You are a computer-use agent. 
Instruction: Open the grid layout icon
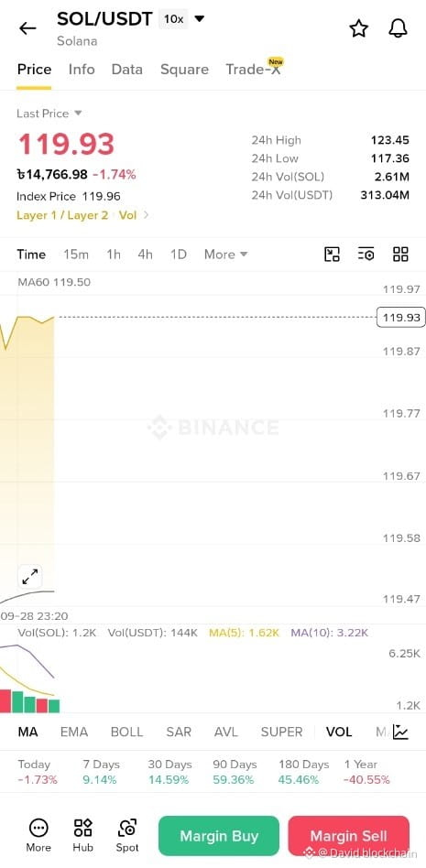[x=400, y=255]
